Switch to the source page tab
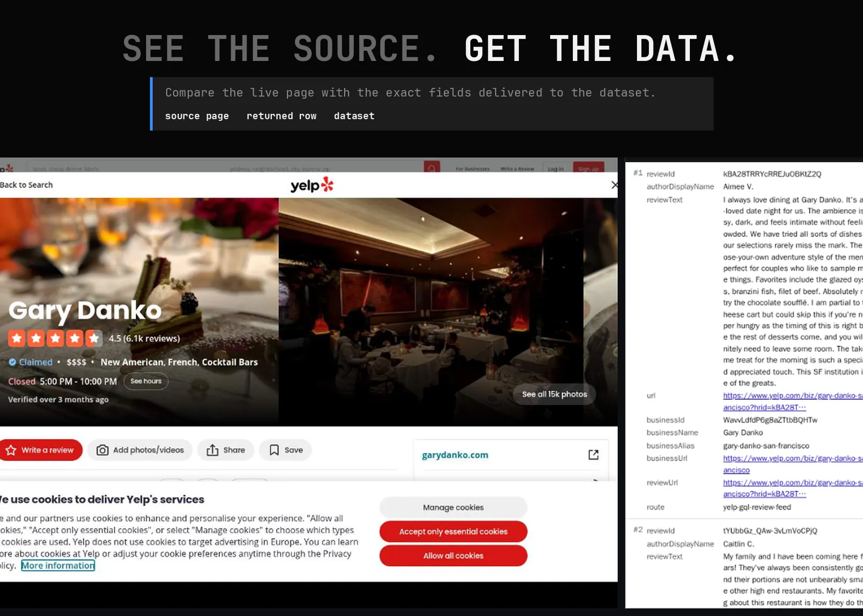The image size is (863, 616). [x=197, y=116]
